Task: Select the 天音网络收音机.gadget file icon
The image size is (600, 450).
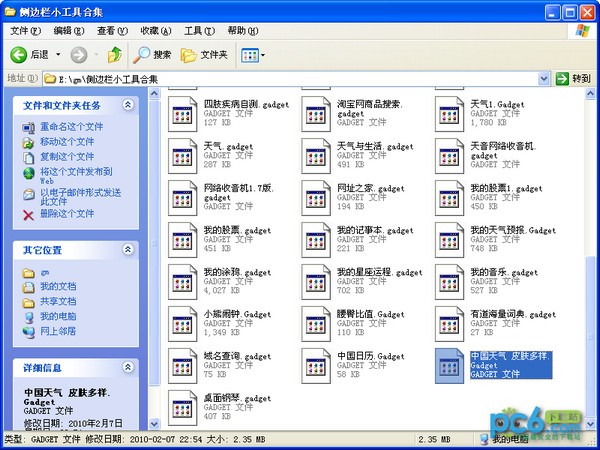Action: coord(449,156)
